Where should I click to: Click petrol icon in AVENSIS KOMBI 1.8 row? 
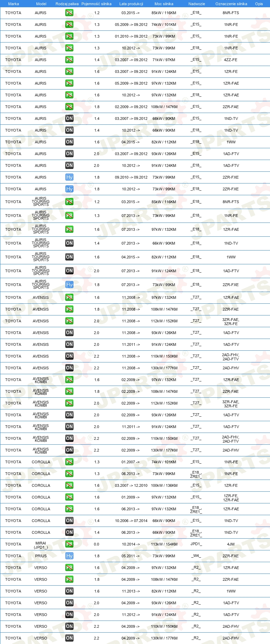tap(69, 391)
